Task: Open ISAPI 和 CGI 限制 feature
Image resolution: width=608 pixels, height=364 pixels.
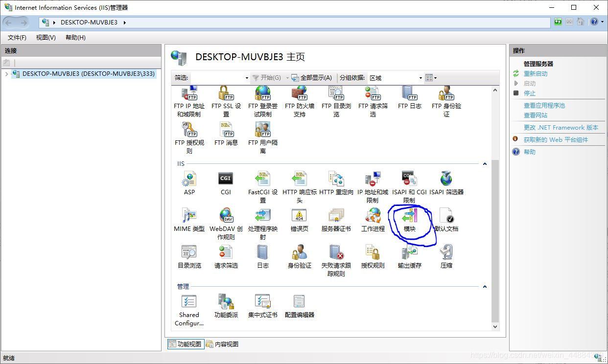Action: [x=409, y=187]
